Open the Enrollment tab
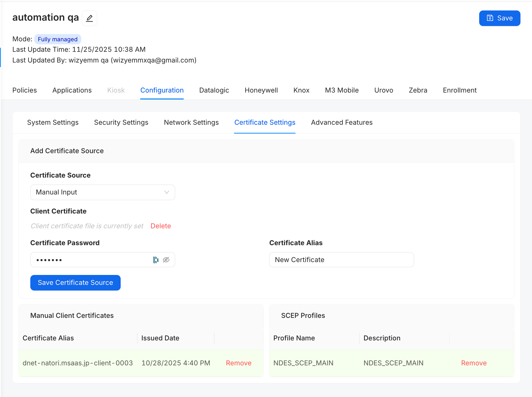The height and width of the screenshot is (397, 532). (x=460, y=90)
